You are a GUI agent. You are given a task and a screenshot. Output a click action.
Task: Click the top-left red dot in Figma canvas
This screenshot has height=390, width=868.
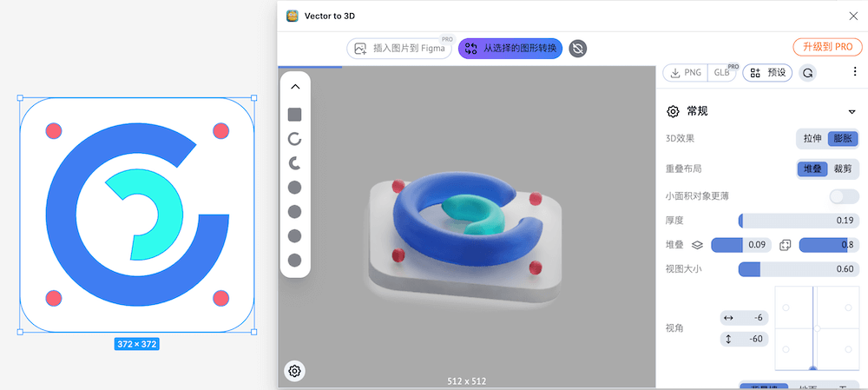pos(53,131)
